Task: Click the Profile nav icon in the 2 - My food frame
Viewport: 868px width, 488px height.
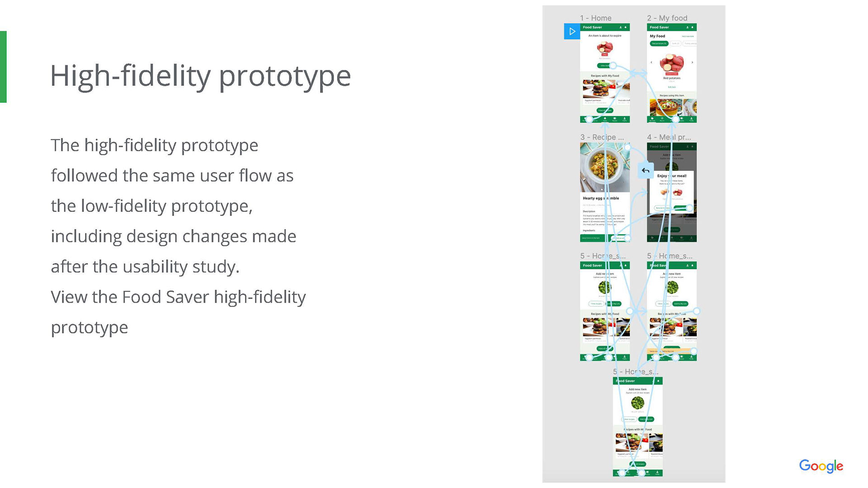Action: pos(691,119)
